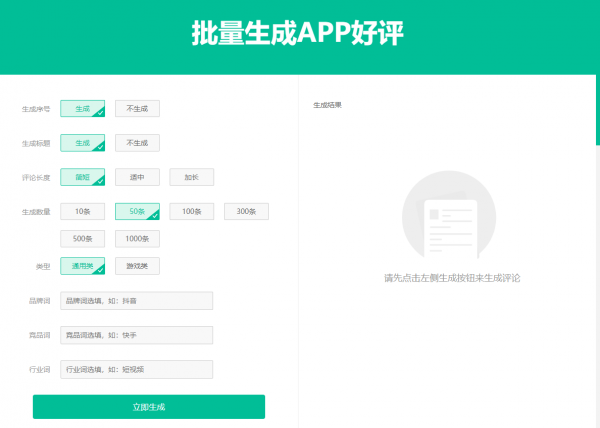Select 通用类 type option
The height and width of the screenshot is (428, 600).
pos(82,266)
